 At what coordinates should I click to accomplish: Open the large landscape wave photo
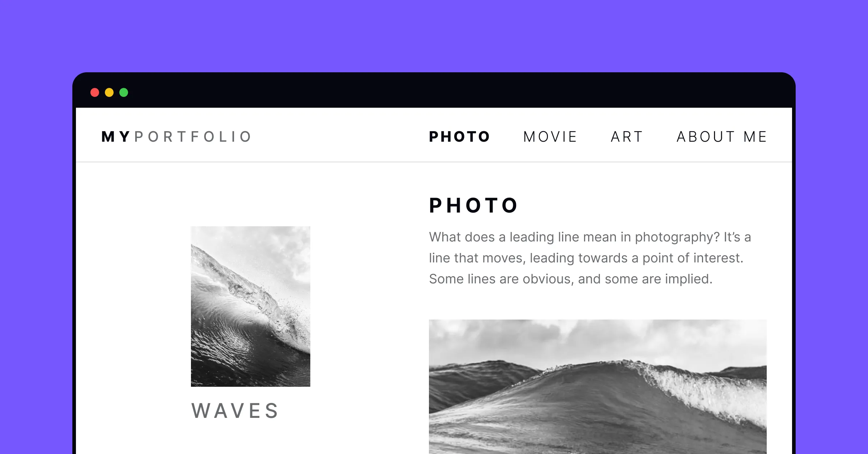(598, 387)
